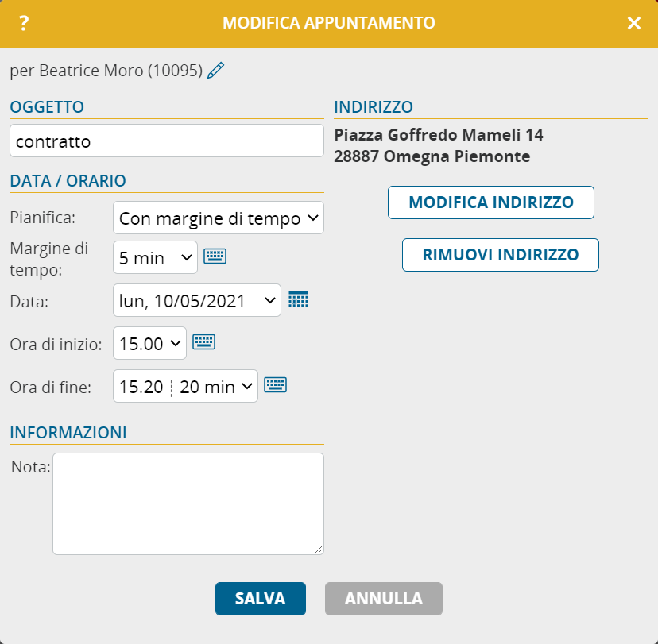Click the help question mark icon

click(x=24, y=23)
